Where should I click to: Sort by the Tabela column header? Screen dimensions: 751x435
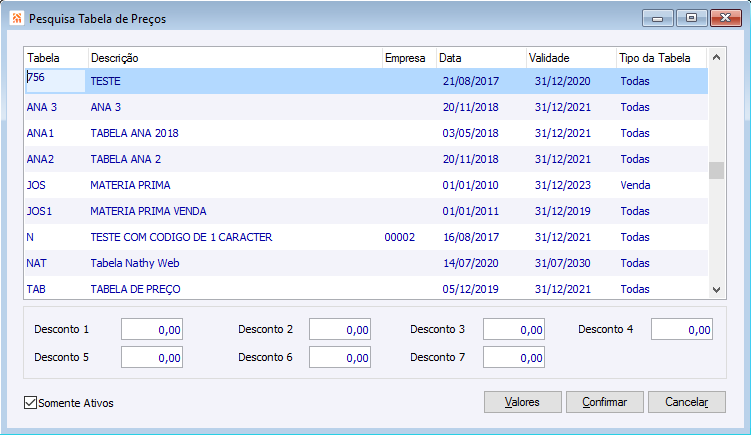click(x=57, y=58)
